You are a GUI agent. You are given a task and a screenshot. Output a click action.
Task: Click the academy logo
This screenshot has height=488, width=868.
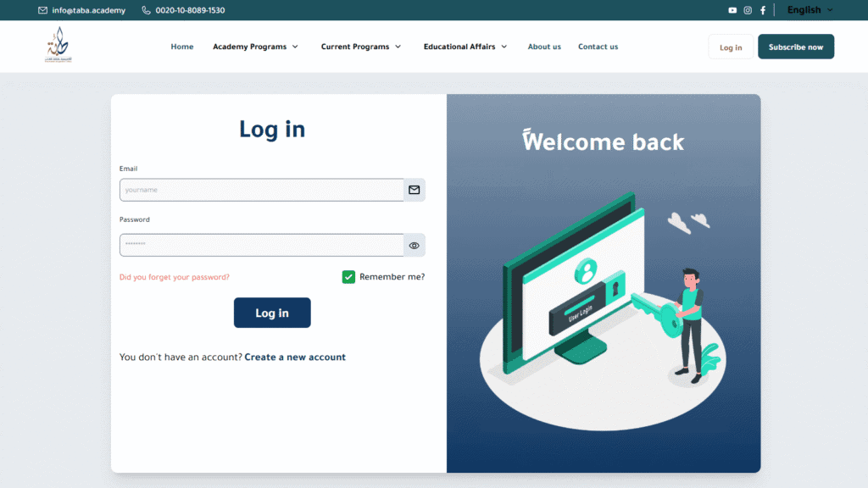(58, 45)
